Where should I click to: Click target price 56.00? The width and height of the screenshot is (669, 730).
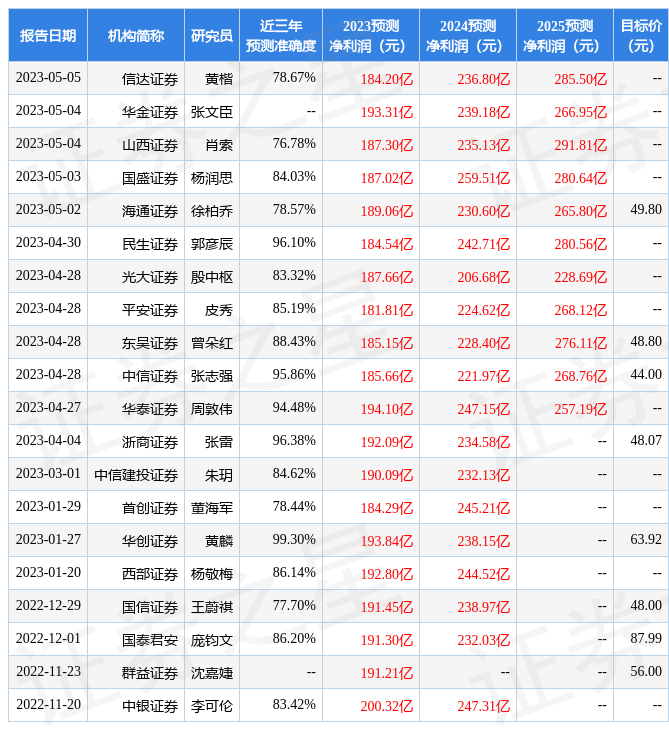646,671
